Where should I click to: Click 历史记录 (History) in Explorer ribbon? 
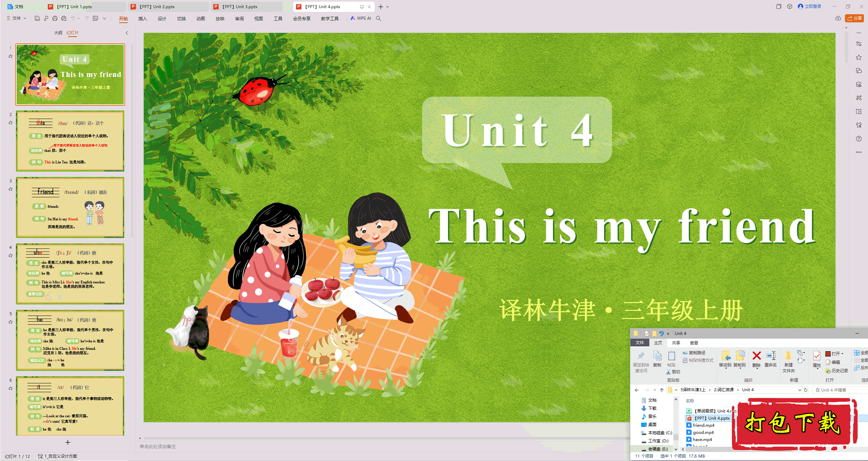tap(836, 371)
